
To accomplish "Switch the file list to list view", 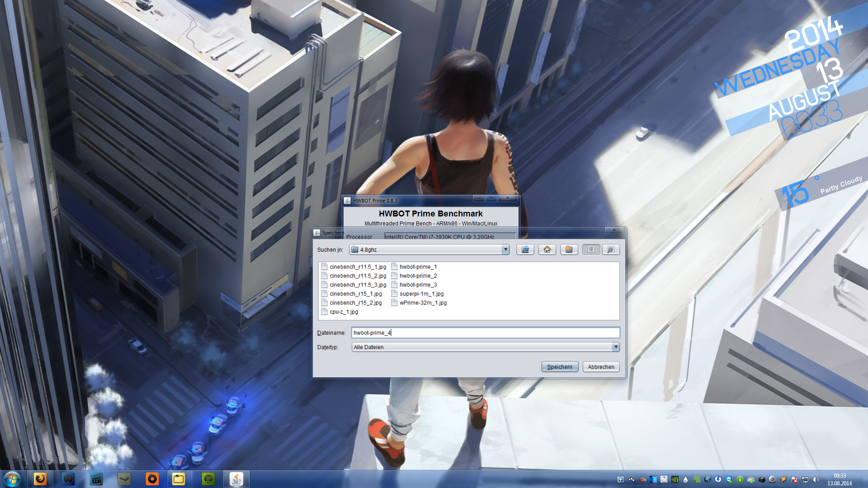I will [x=591, y=249].
